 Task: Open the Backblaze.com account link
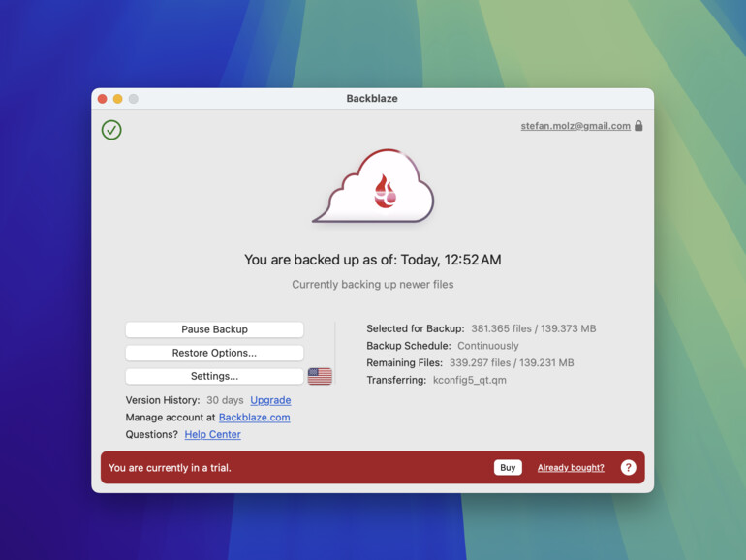[255, 418]
